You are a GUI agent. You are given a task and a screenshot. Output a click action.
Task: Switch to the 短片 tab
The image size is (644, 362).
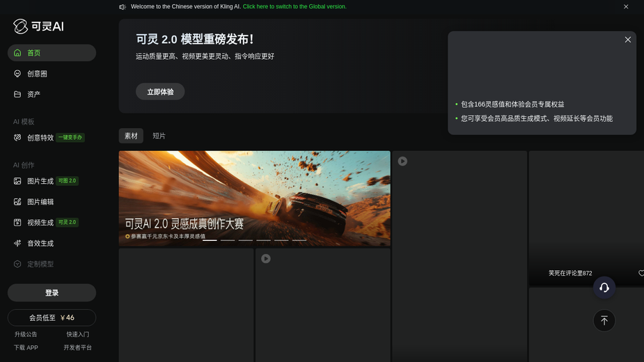159,136
